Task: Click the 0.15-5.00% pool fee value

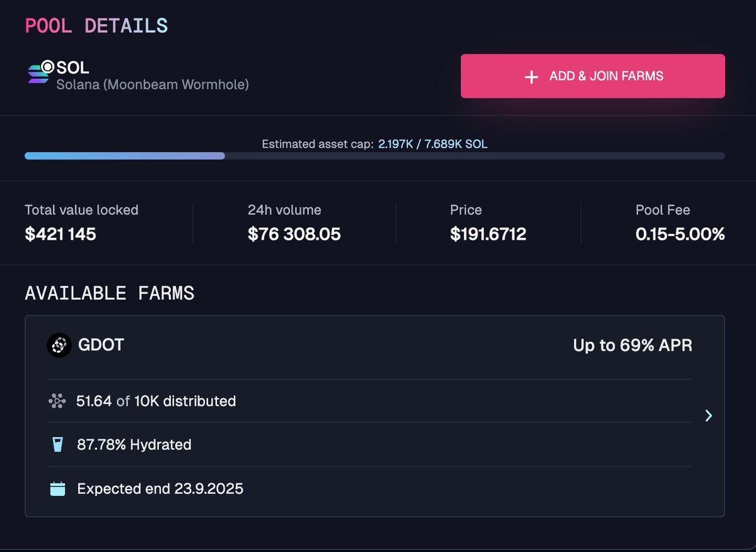Action: 680,234
